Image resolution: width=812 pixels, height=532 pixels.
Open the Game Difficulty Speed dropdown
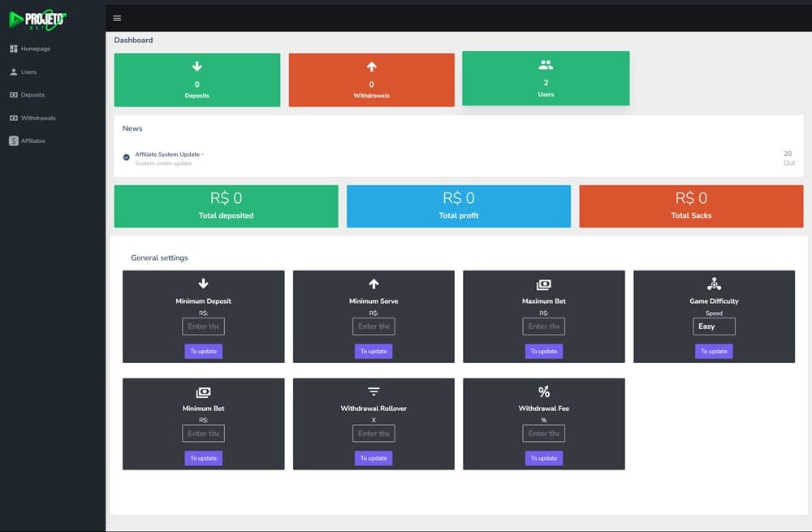pyautogui.click(x=714, y=327)
